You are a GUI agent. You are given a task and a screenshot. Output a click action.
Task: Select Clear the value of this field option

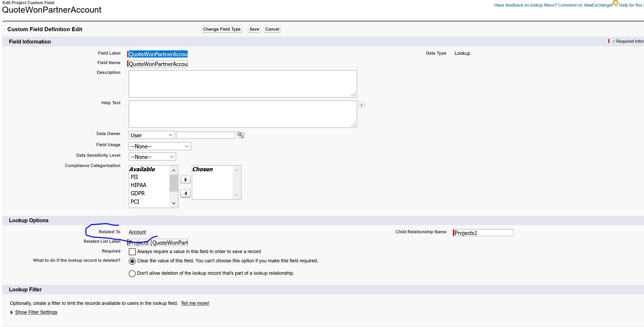point(132,261)
